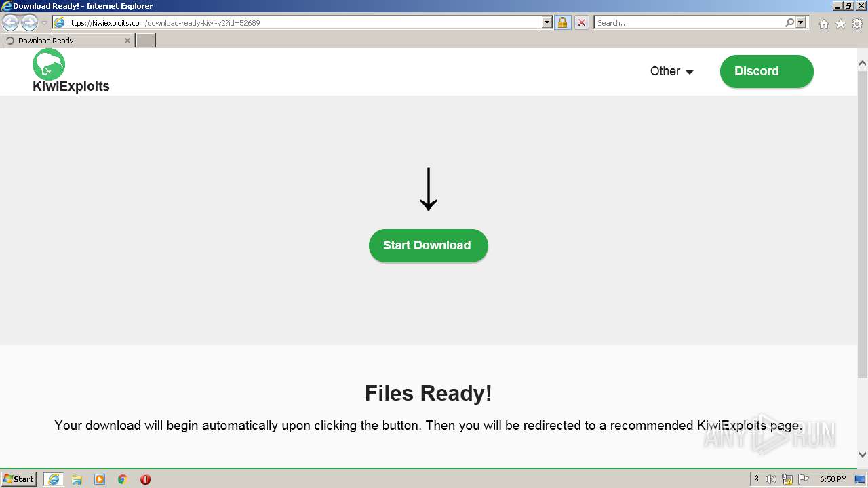Screen dimensions: 868x488
Task: Open the Tools gear icon
Action: (x=857, y=24)
